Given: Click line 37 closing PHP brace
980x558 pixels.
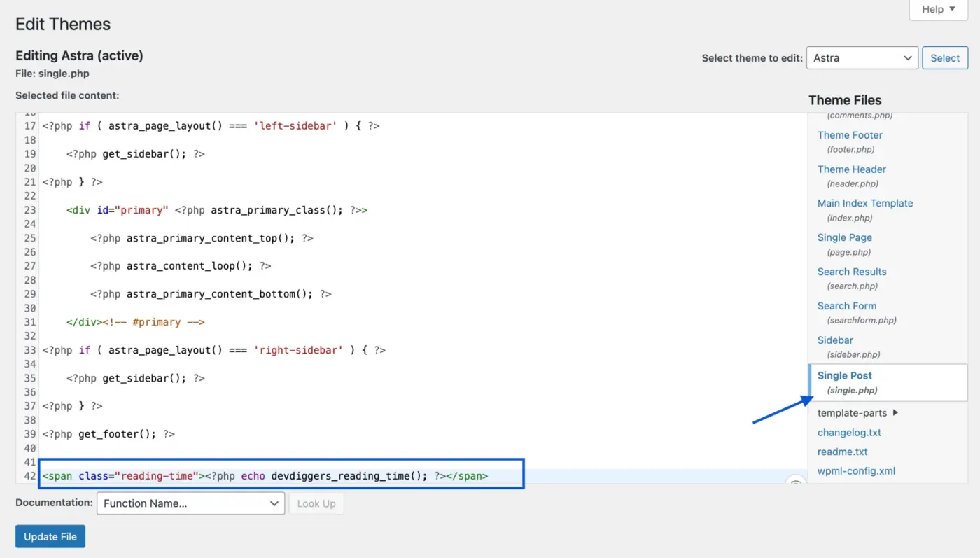Looking at the screenshot, I should (72, 406).
